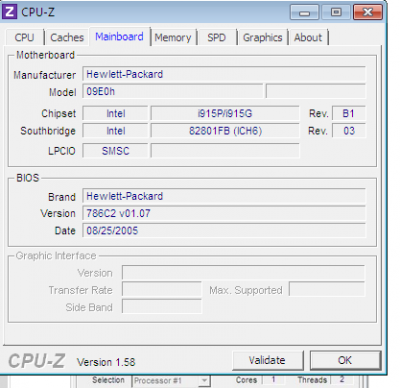
Task: Click the Cores value in background window
Action: 274,380
